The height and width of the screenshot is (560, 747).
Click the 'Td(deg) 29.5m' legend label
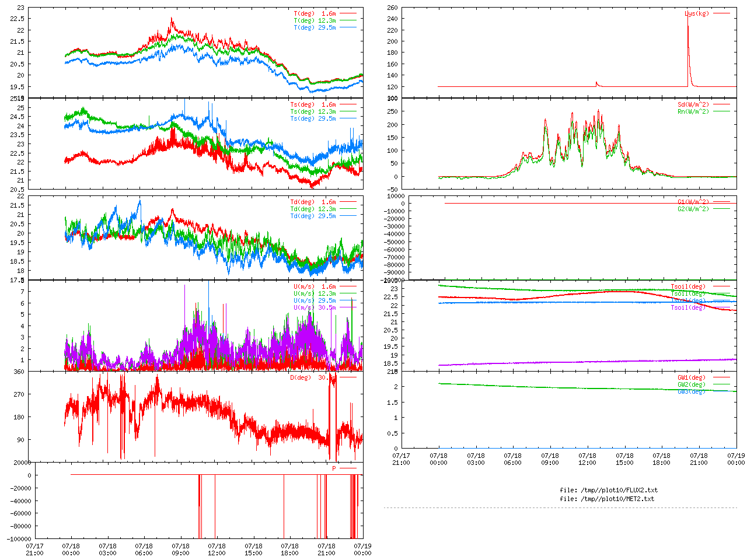[x=313, y=216]
